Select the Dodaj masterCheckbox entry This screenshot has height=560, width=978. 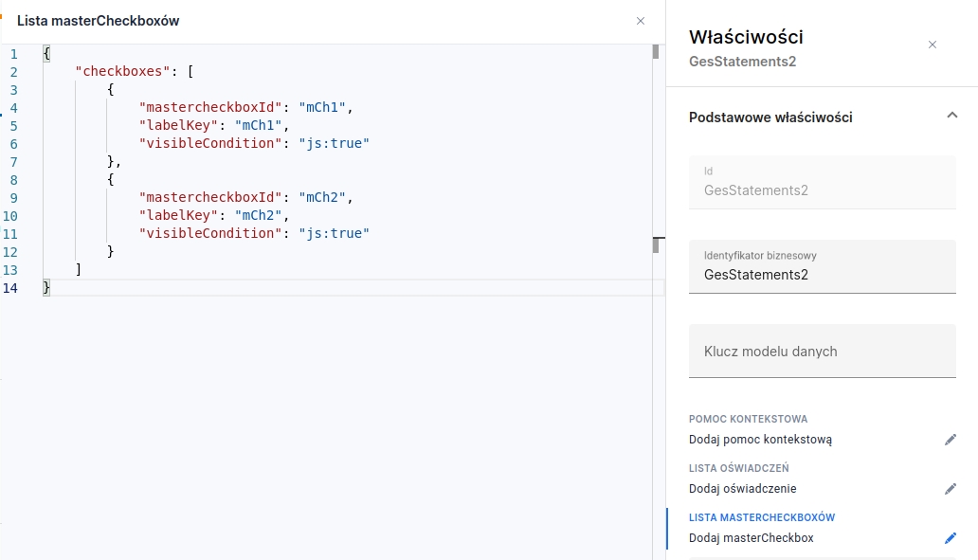coord(751,538)
